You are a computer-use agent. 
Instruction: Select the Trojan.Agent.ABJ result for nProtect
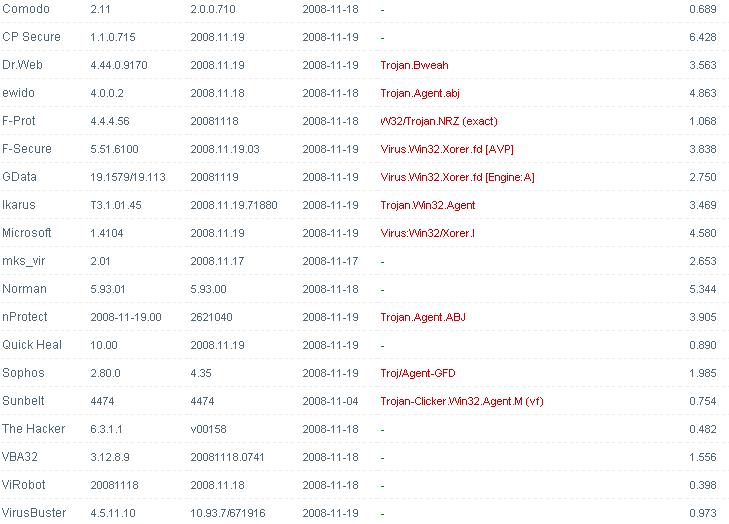coord(423,317)
